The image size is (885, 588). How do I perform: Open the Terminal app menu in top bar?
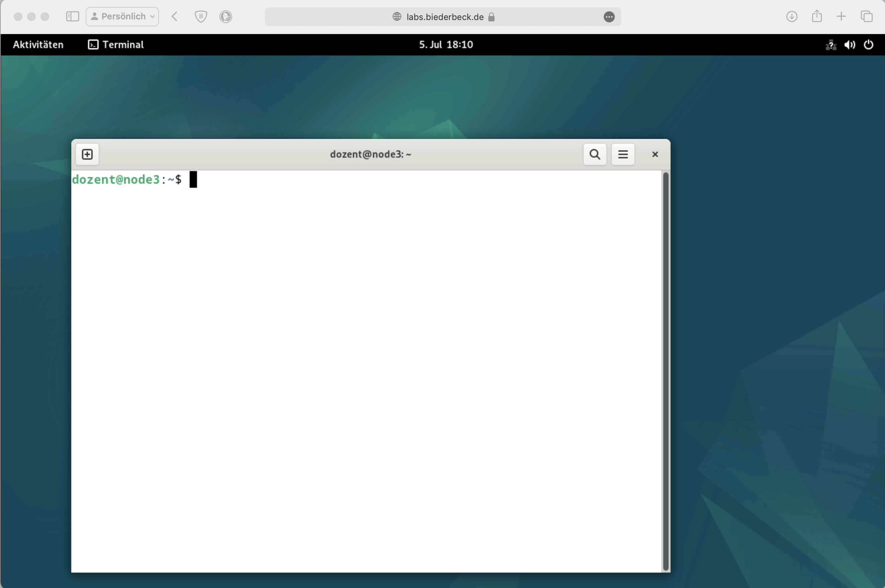116,45
